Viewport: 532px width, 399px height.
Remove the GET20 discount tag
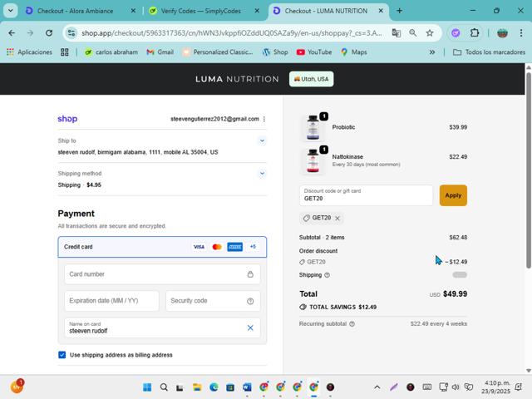337,218
